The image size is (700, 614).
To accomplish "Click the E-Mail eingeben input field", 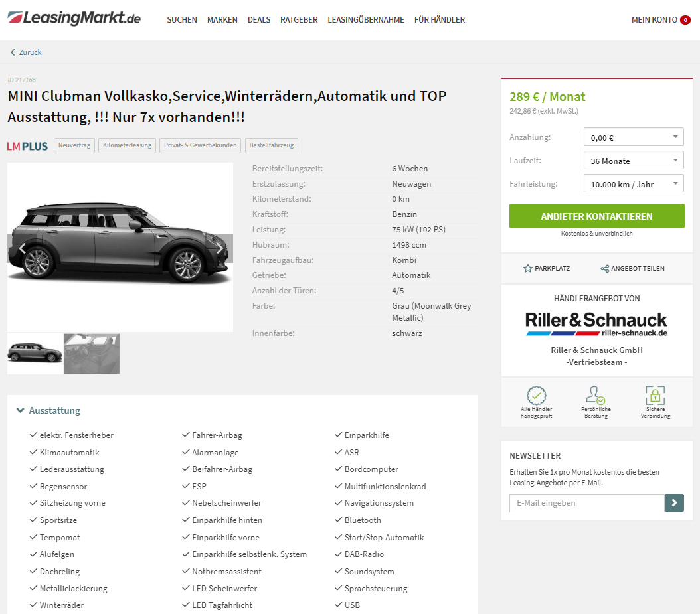I will click(x=587, y=503).
